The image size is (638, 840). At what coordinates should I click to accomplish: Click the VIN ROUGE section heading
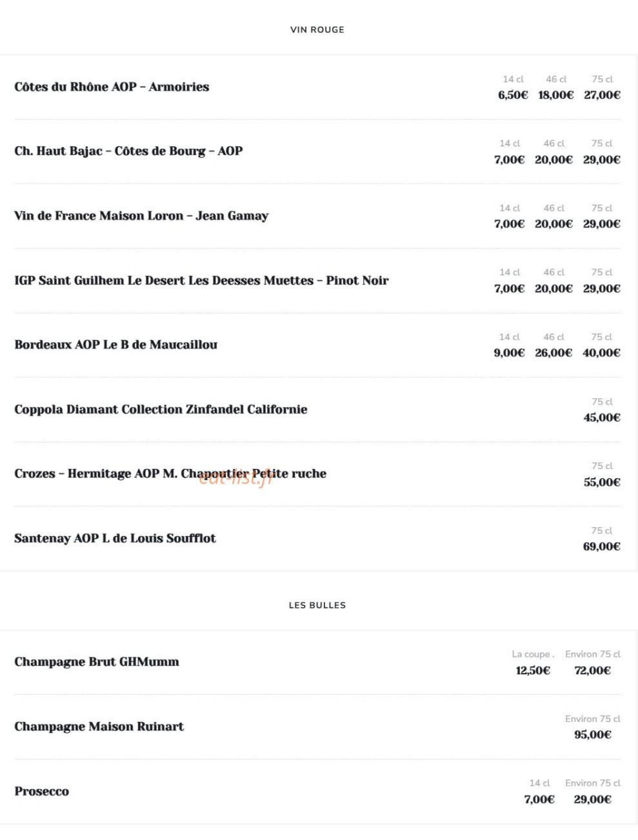[317, 30]
